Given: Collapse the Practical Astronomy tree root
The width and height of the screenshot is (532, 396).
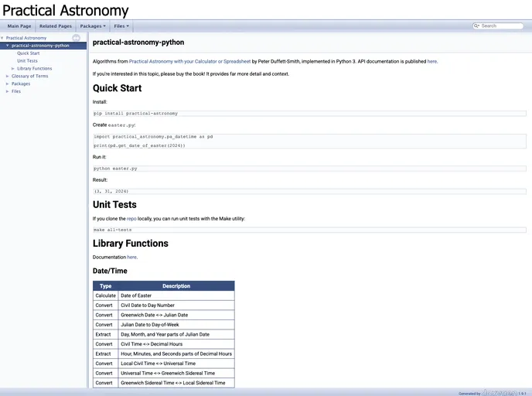Looking at the screenshot, I should coord(2,38).
